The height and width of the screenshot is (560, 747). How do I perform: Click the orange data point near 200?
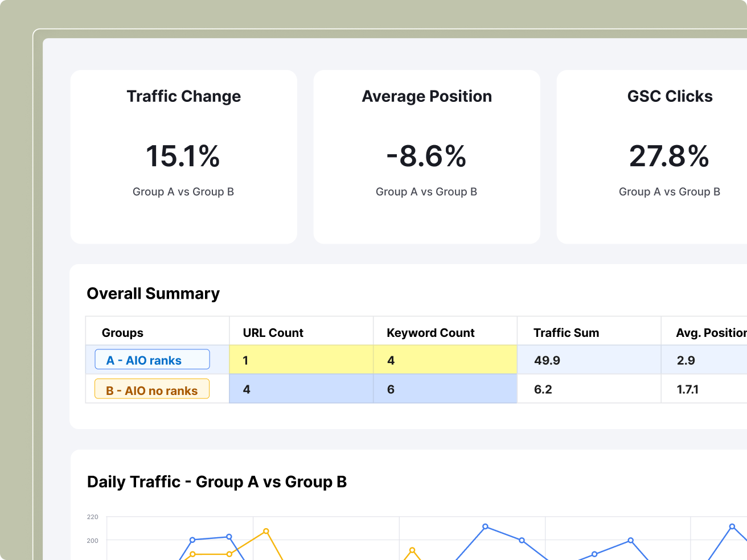266,532
